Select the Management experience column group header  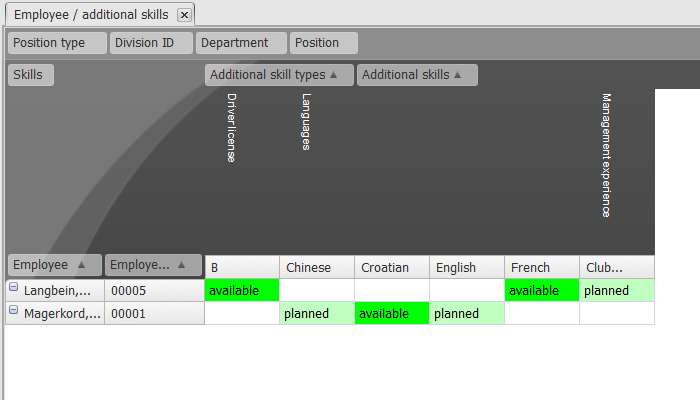pos(605,155)
